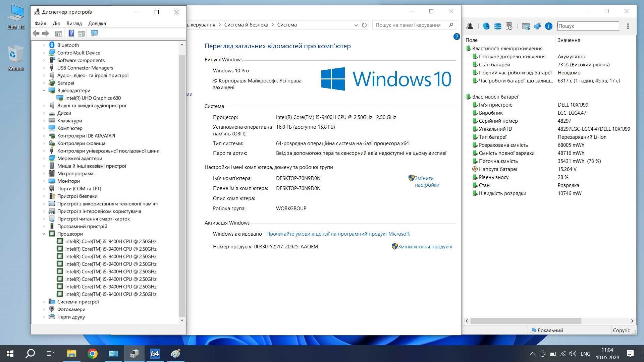Click the update devices toolbar icon
The image size is (644, 362).
[94, 33]
